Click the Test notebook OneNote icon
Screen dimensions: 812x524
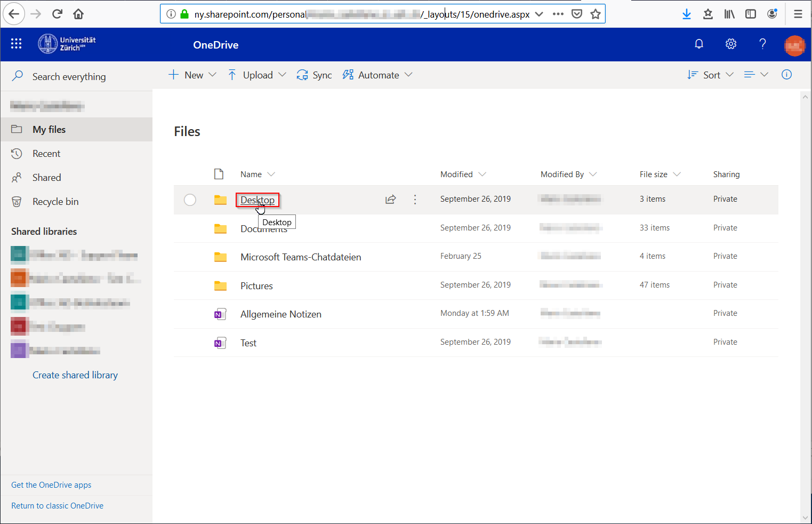click(220, 343)
